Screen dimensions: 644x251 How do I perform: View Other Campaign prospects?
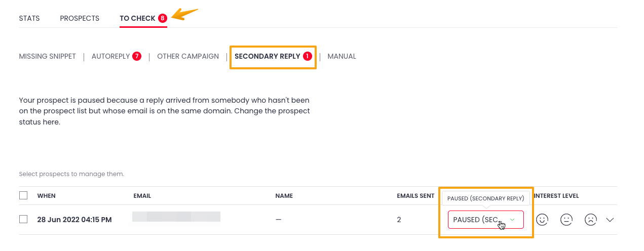pyautogui.click(x=188, y=57)
